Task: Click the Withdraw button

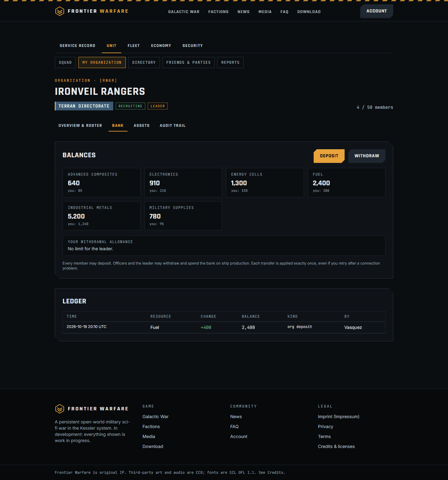Action: pyautogui.click(x=367, y=156)
